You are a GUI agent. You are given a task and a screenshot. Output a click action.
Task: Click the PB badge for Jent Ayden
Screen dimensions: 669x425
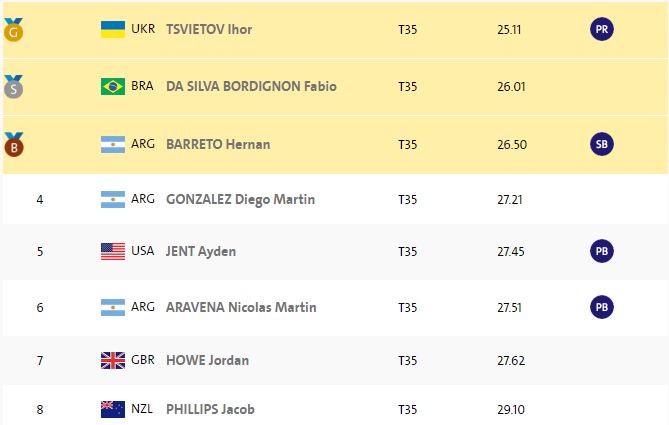[601, 251]
